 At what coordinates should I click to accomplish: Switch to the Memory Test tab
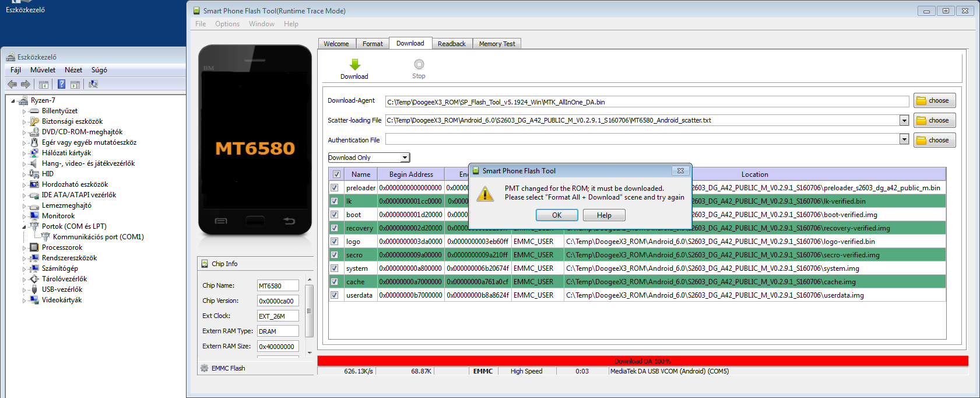coord(497,44)
